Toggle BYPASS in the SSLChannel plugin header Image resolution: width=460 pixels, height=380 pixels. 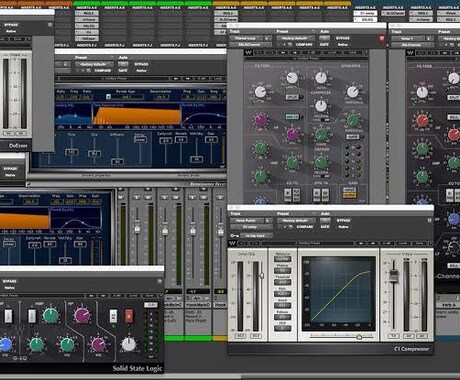coord(343,38)
